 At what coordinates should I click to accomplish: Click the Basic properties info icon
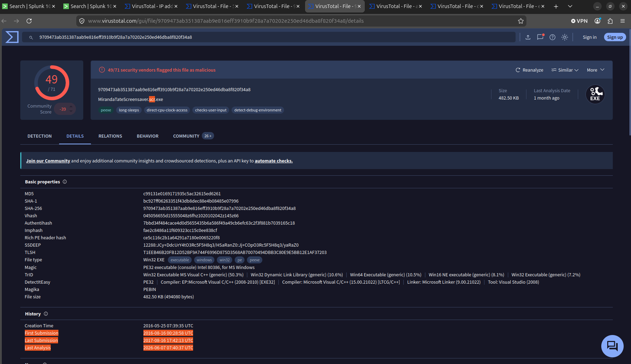[65, 182]
